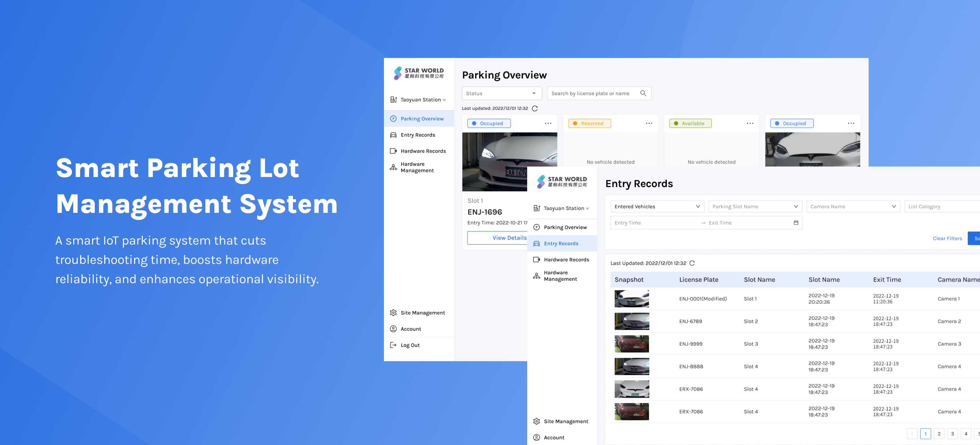Click station building icon in Entry Records window
Image resolution: width=980 pixels, height=445 pixels.
[x=536, y=208]
